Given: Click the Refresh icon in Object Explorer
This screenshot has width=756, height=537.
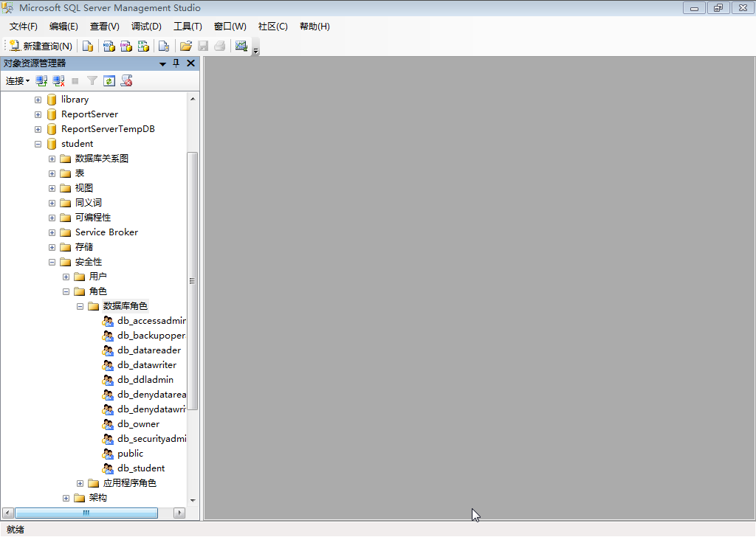Looking at the screenshot, I should tap(109, 81).
